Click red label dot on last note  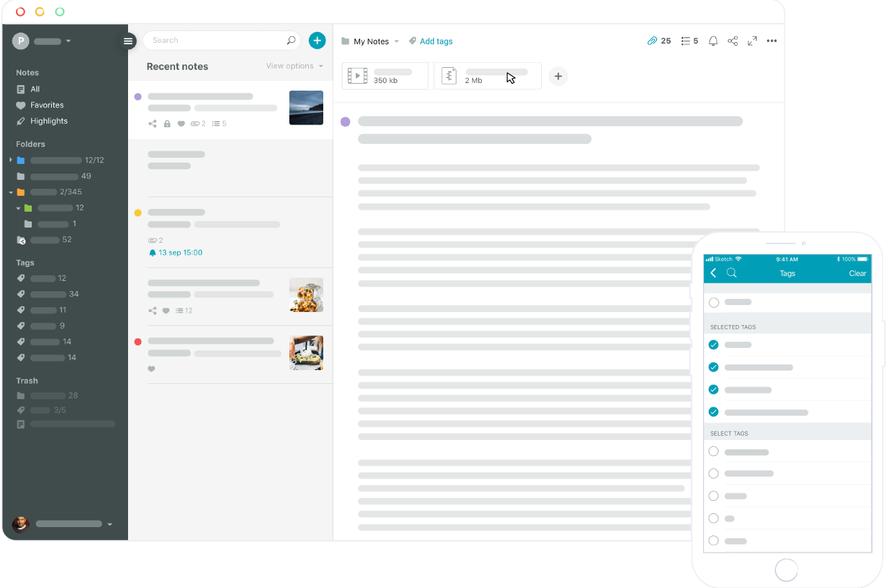(138, 342)
